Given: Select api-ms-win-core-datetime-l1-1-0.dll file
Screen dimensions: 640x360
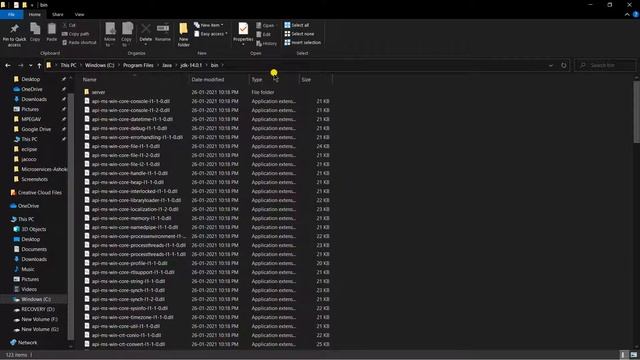Looking at the screenshot, I should (x=132, y=119).
